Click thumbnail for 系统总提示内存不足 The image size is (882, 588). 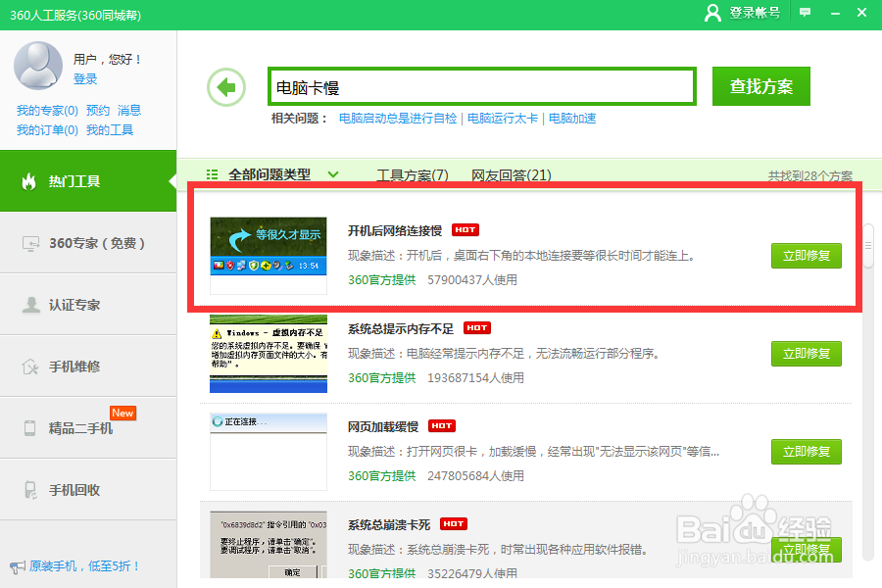[x=269, y=354]
